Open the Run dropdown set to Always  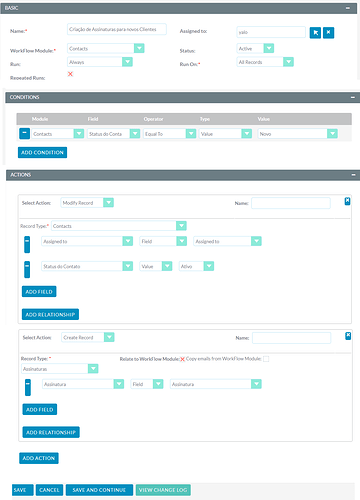click(100, 62)
